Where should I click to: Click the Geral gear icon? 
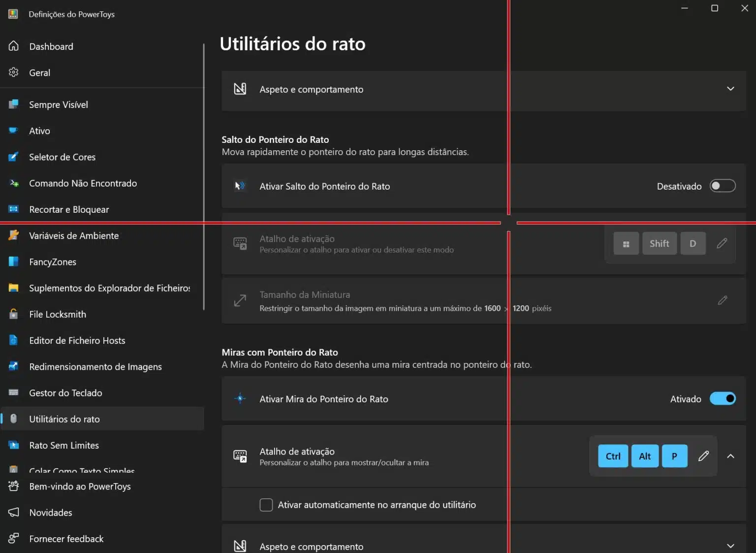click(14, 72)
